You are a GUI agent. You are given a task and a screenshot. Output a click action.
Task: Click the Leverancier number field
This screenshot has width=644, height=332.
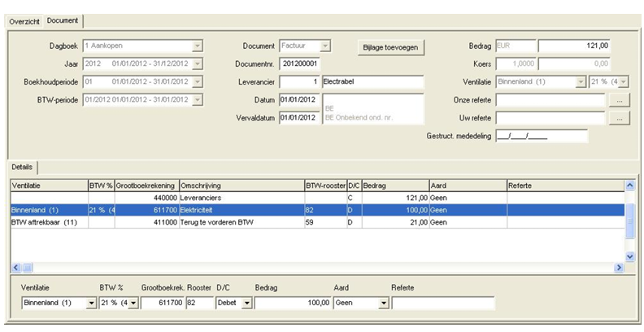click(300, 81)
